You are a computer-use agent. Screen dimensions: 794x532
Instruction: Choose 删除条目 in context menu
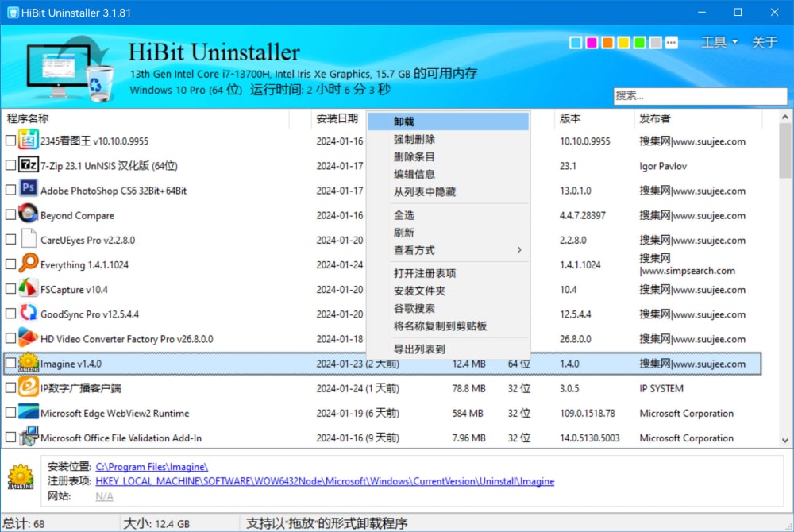tap(448, 157)
